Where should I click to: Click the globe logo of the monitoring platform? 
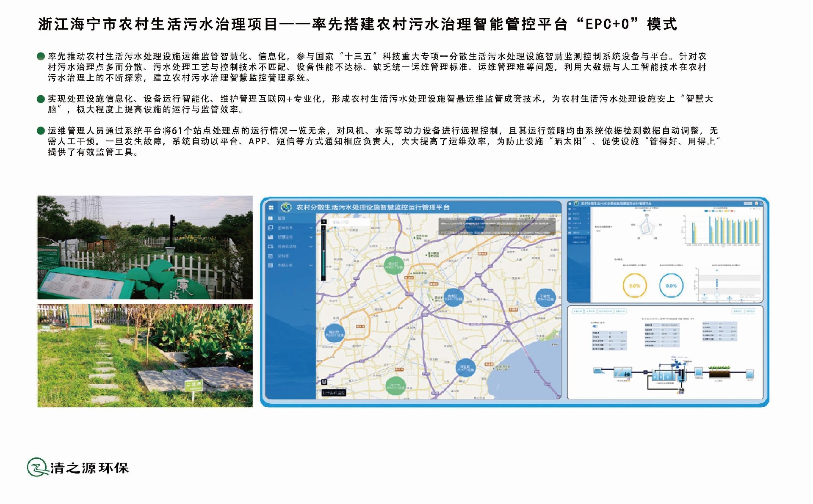pos(287,207)
